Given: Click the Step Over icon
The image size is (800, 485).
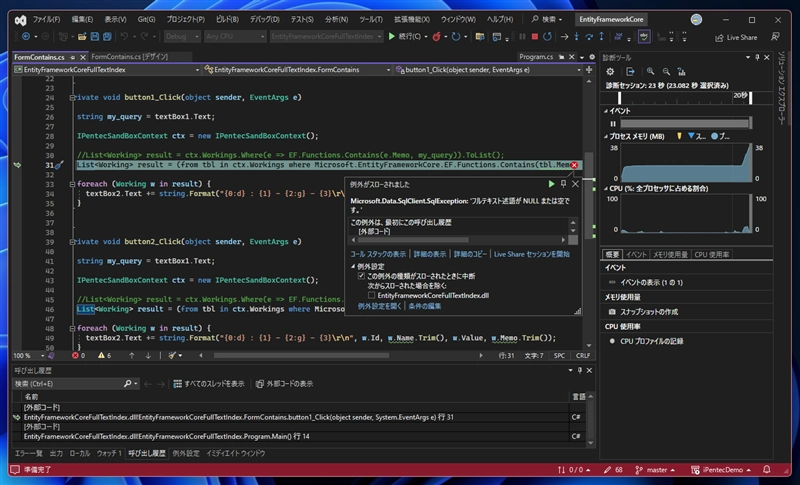Looking at the screenshot, I should pos(589,37).
